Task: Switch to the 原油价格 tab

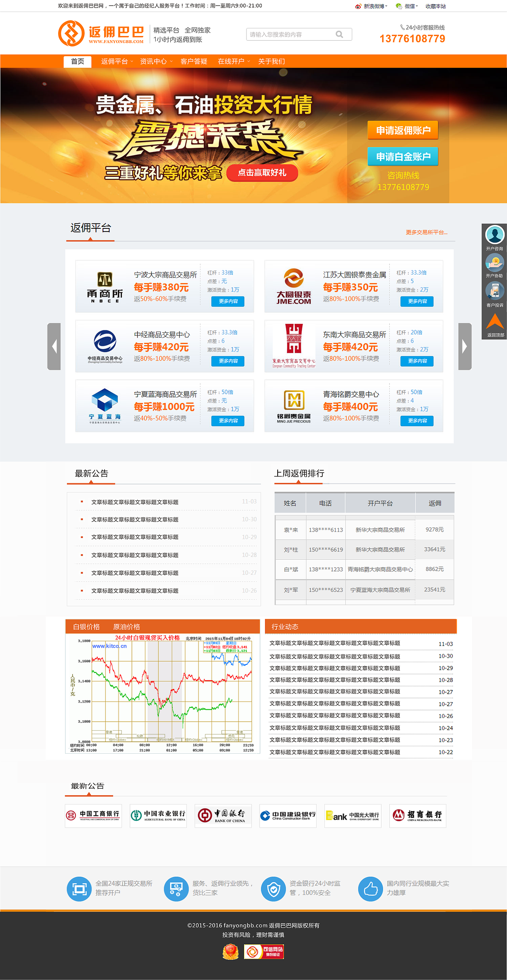Action: [127, 627]
